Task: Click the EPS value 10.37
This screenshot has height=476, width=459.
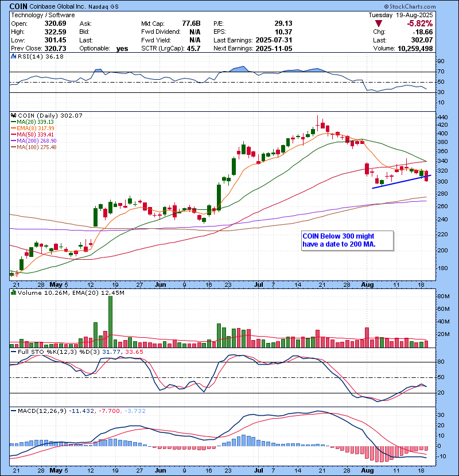Action: 283,32
